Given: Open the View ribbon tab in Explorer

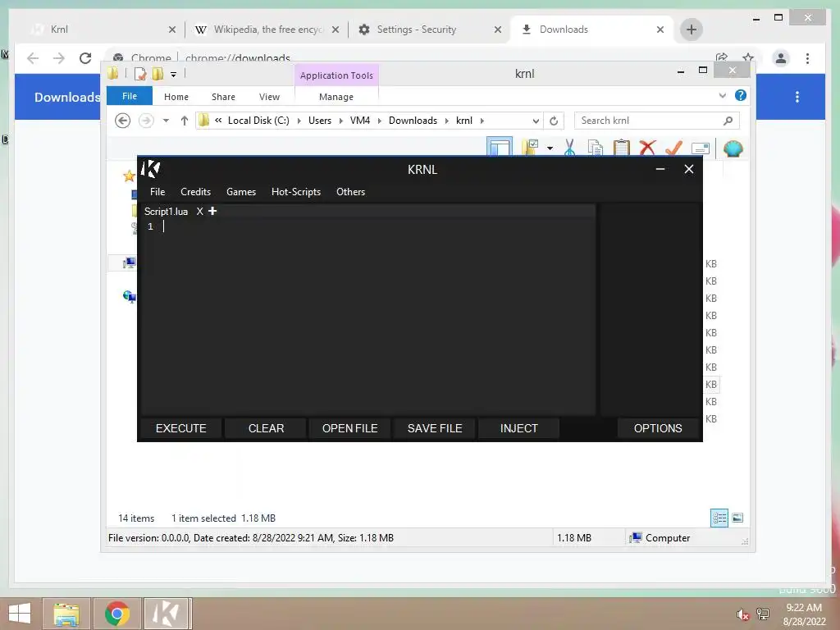Looking at the screenshot, I should pyautogui.click(x=269, y=97).
